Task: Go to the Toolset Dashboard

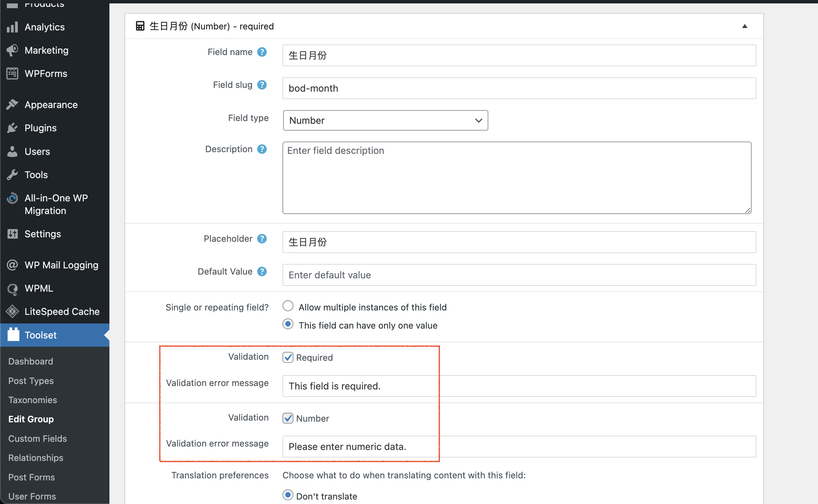Action: tap(31, 361)
